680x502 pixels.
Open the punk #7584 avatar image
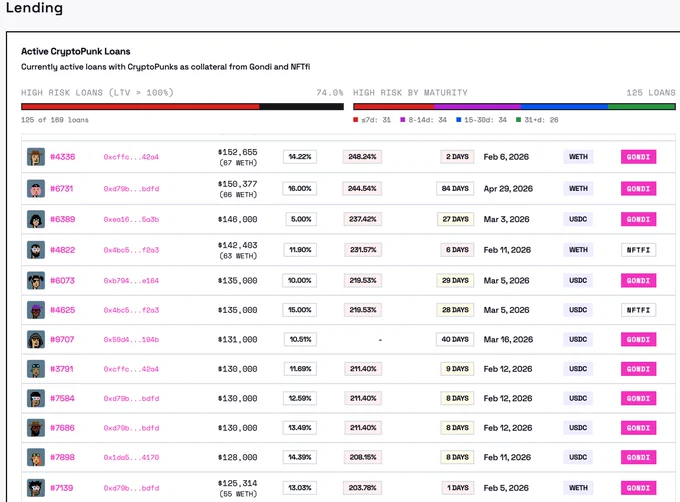(36, 398)
